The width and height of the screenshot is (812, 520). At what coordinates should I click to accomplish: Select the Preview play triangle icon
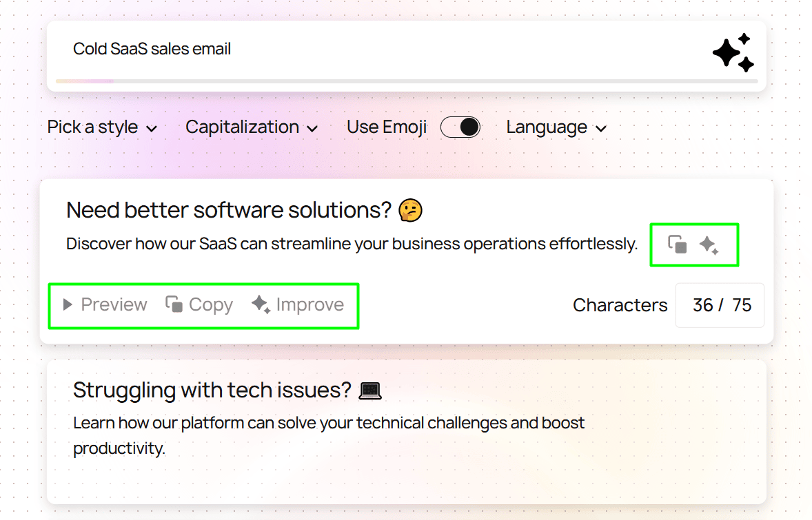pos(68,304)
